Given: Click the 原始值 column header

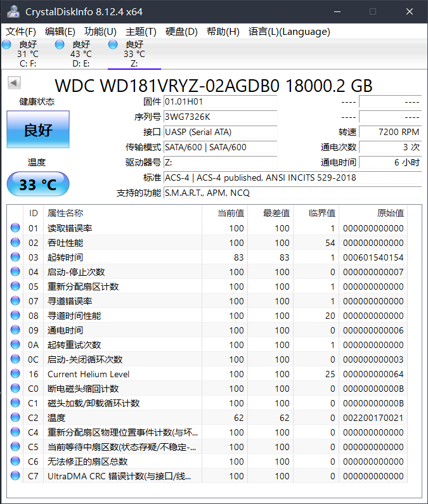Looking at the screenshot, I should pos(373,213).
